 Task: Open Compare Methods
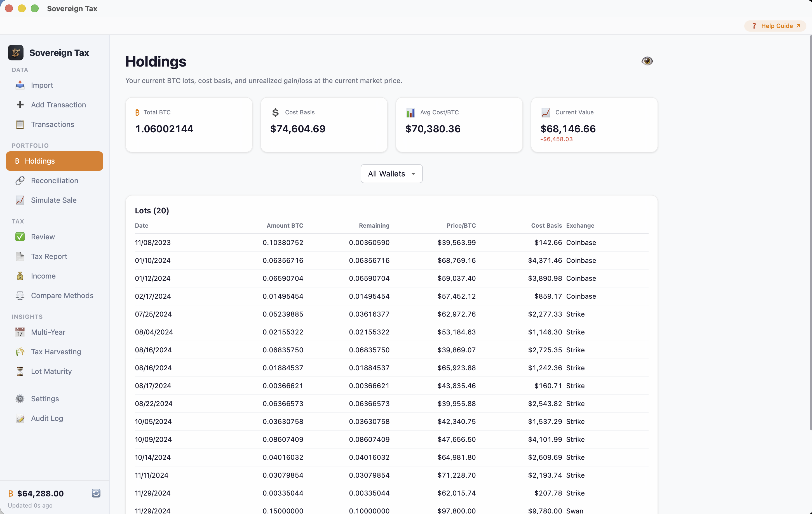pyautogui.click(x=62, y=296)
